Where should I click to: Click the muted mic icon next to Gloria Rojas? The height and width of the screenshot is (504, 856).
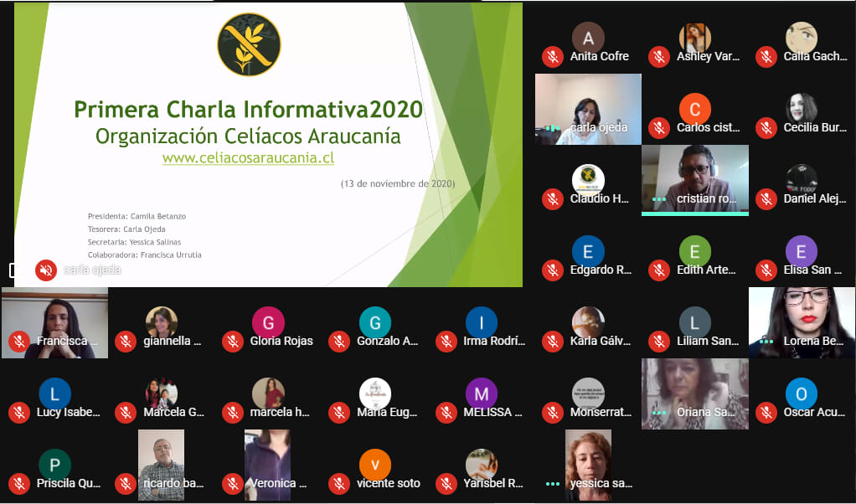(233, 341)
